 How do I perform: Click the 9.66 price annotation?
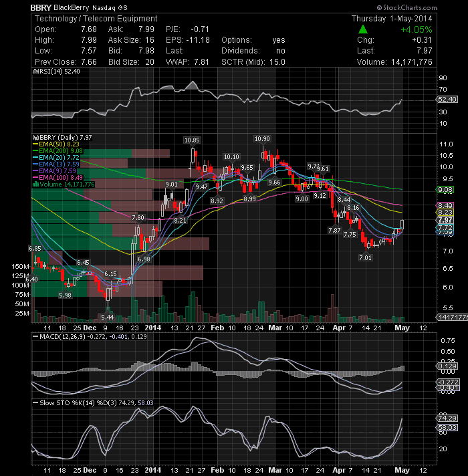pos(274,182)
